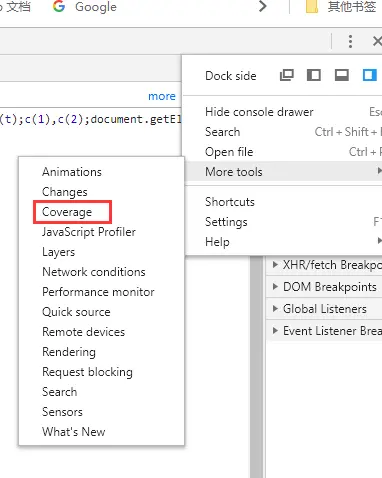
Task: Open Remote devices tool
Action: click(x=102, y=332)
